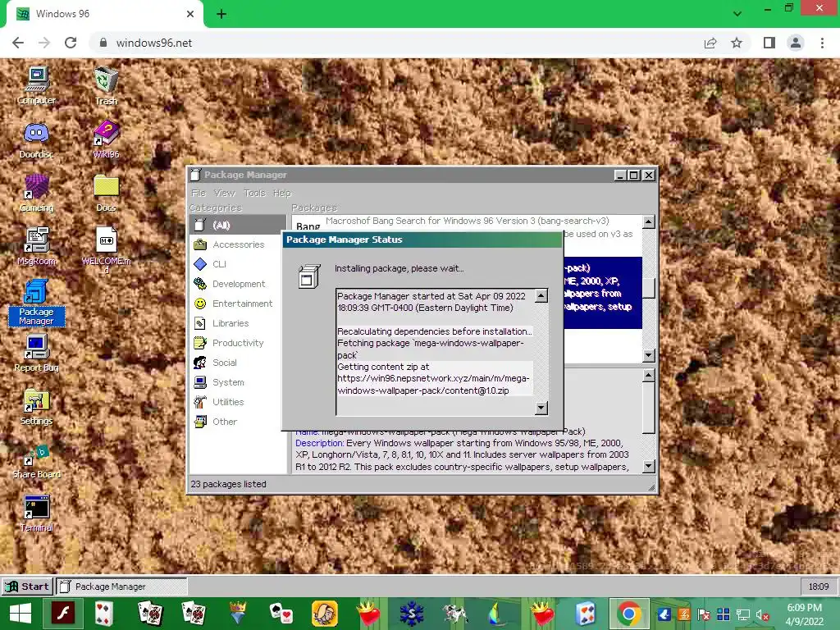Screen dimensions: 840x630
Task: Launch the Doordisc desktop icon
Action: click(36, 139)
